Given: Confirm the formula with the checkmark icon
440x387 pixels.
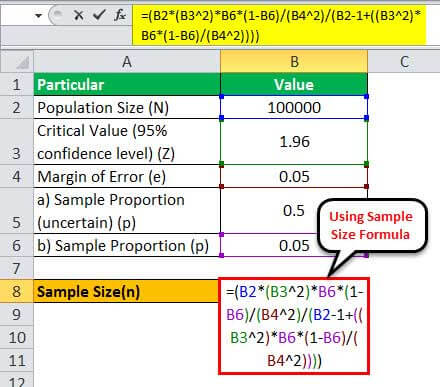Looking at the screenshot, I should pyautogui.click(x=99, y=15).
